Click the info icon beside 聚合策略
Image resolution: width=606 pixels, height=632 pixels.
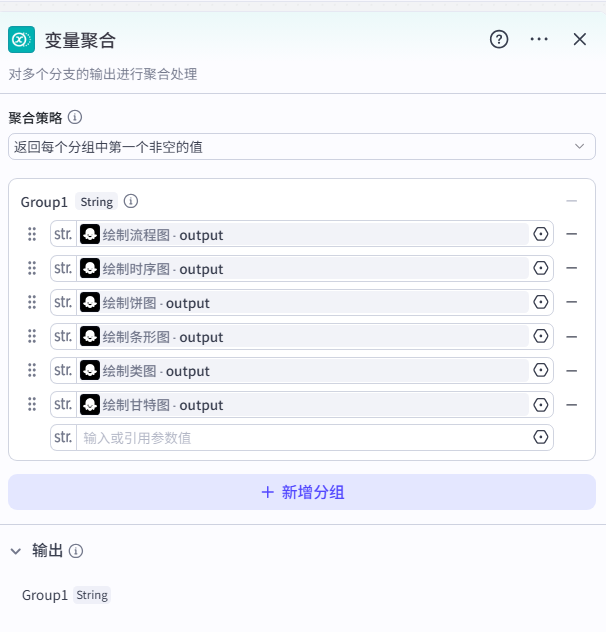pyautogui.click(x=75, y=118)
